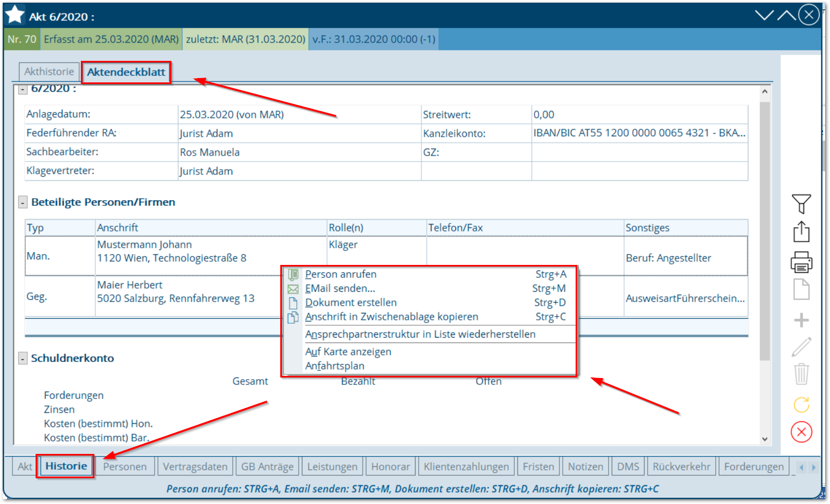Choose EMail senden... in context menu

point(430,288)
